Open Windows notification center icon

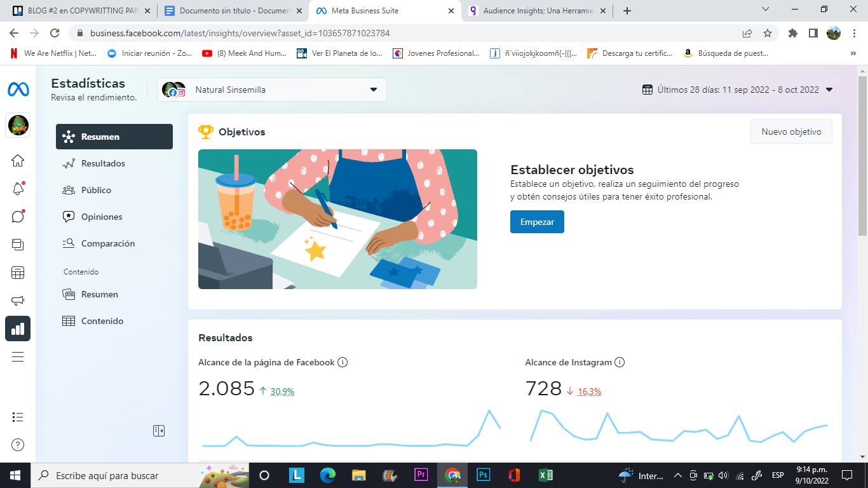(846, 475)
